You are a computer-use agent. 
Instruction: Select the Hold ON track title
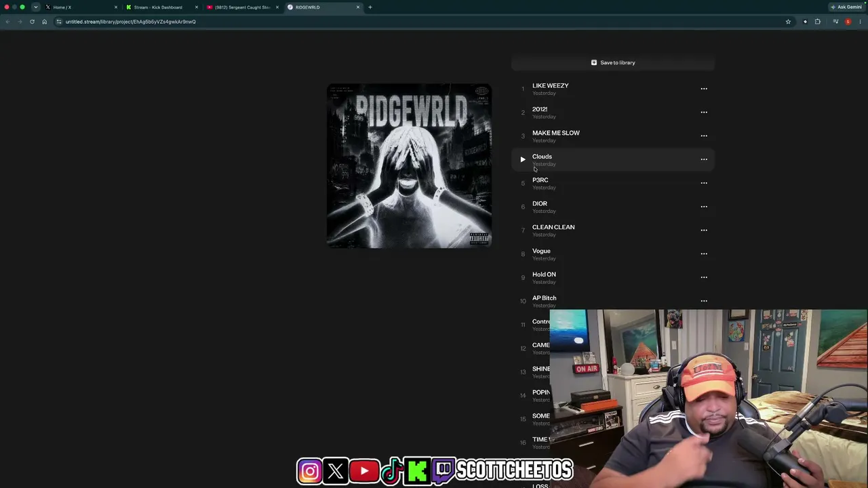(544, 274)
